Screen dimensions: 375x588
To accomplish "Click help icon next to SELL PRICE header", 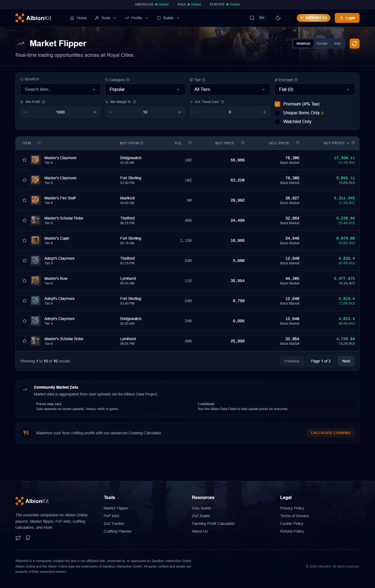I will (x=298, y=143).
